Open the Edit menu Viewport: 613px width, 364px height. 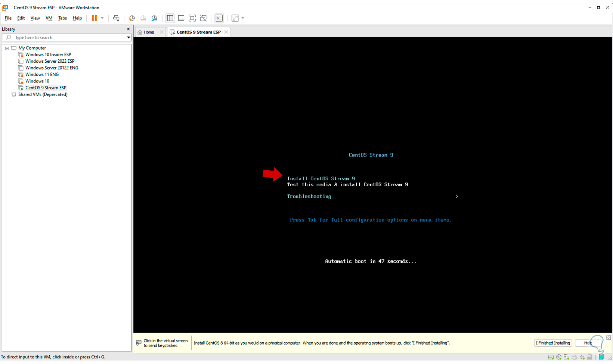pos(21,18)
